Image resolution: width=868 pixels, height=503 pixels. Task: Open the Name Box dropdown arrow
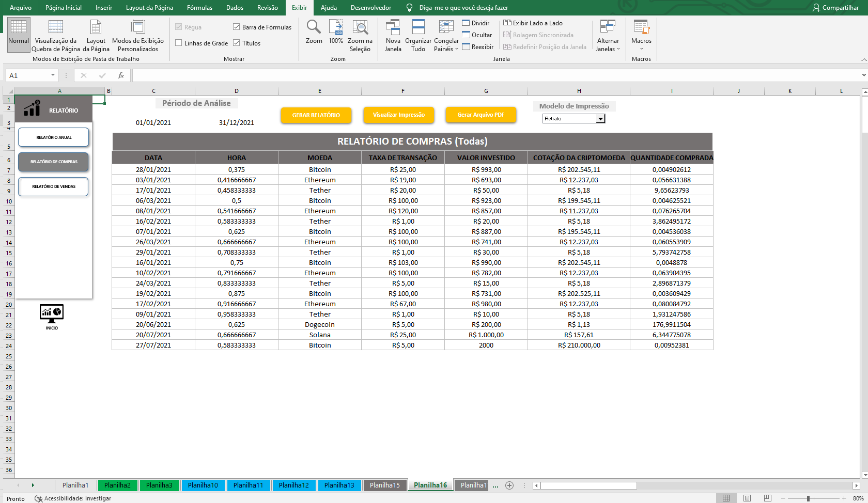[53, 75]
